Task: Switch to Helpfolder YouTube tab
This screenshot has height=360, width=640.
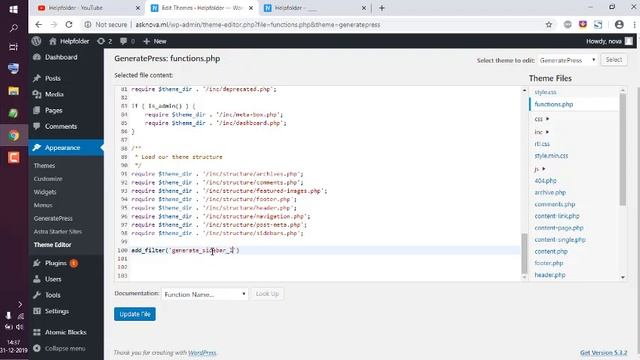Action: pos(89,8)
